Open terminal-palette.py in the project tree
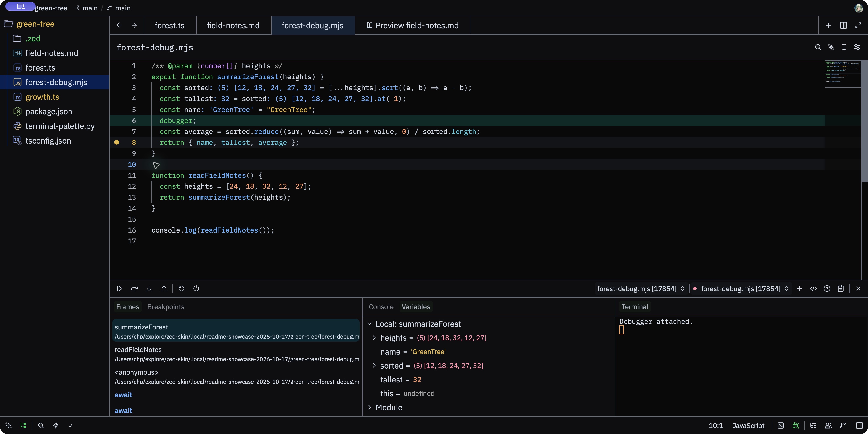 (x=55, y=126)
